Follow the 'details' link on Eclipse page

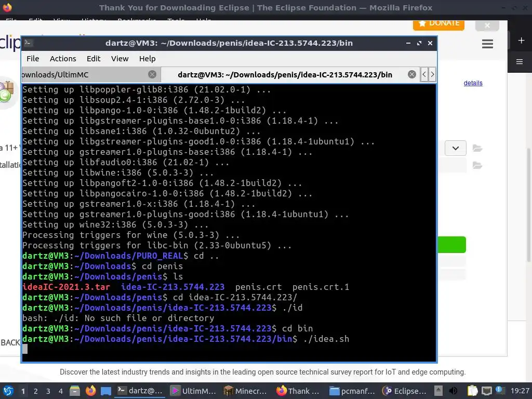[x=473, y=83]
